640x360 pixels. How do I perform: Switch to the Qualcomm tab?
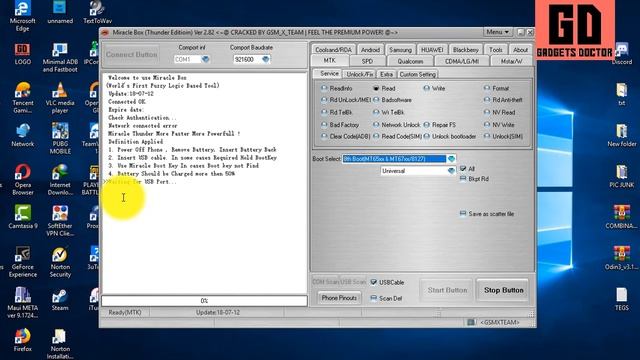coord(410,61)
